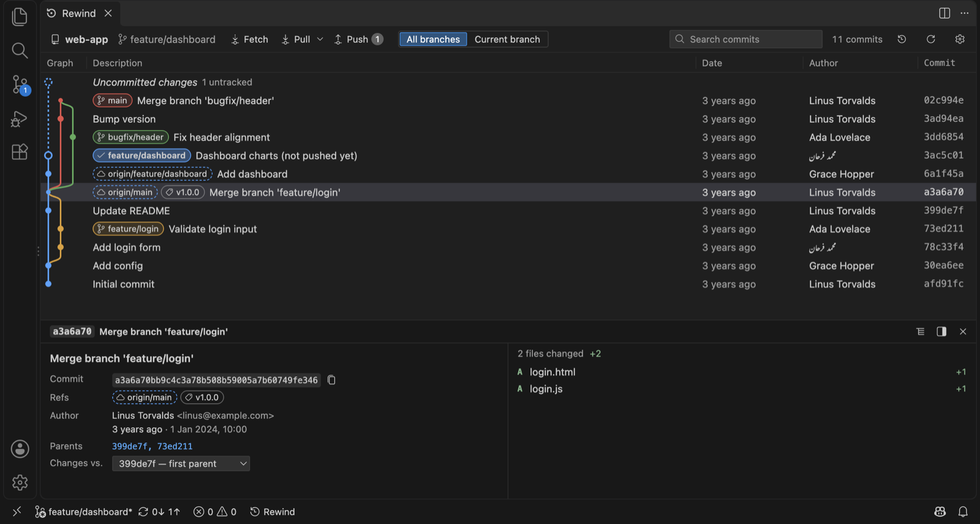Open Rewind settings gear in toolbar
Viewport: 980px width, 524px height.
point(960,39)
